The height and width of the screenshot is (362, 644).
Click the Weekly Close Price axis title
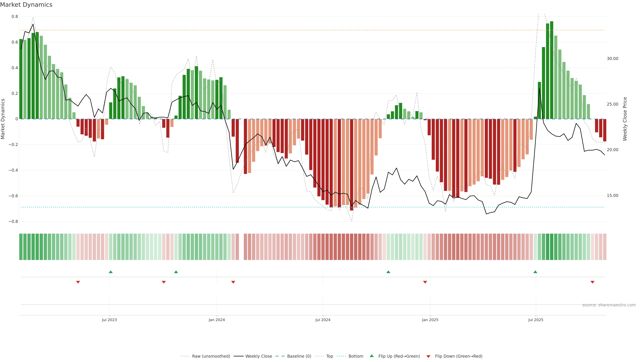coord(625,119)
